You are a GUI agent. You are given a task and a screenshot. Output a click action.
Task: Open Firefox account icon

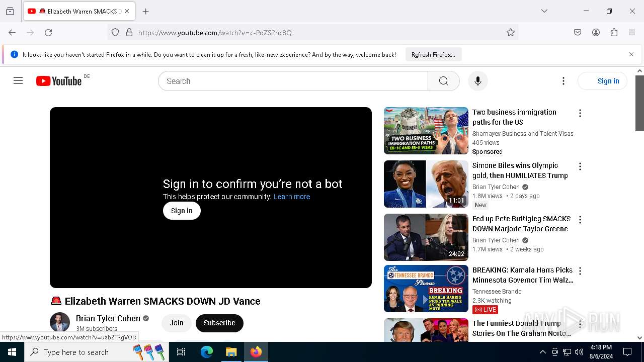[x=596, y=33]
